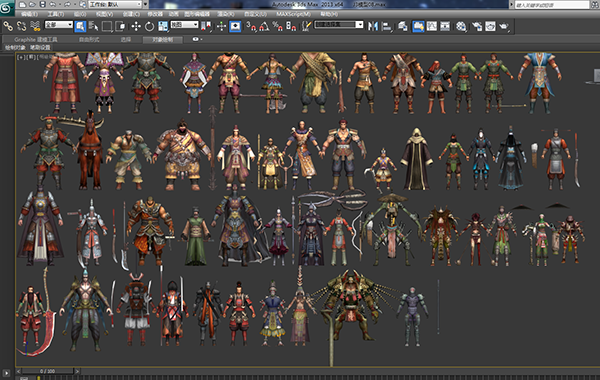Toggle Percent Snap
Screen dimensions: 600x380
tap(277, 26)
